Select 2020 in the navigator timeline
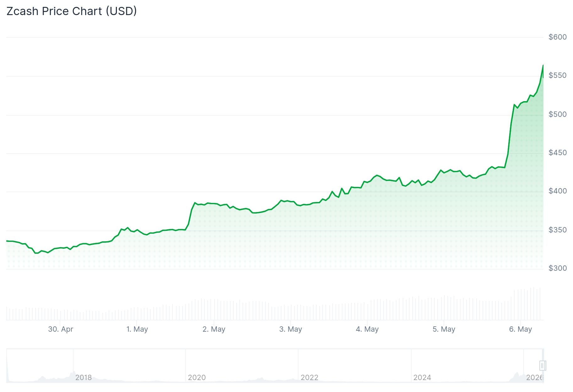Viewport: 573px width, 392px height. (x=197, y=377)
